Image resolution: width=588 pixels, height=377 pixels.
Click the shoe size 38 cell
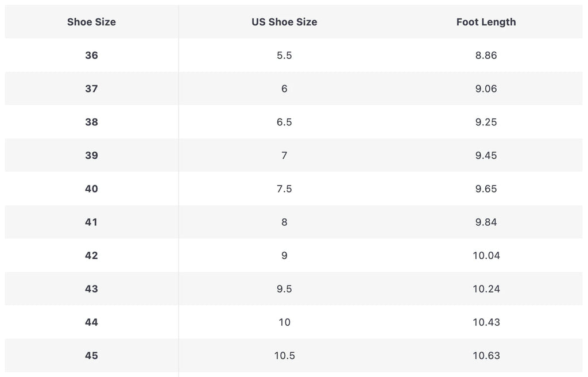[91, 122]
